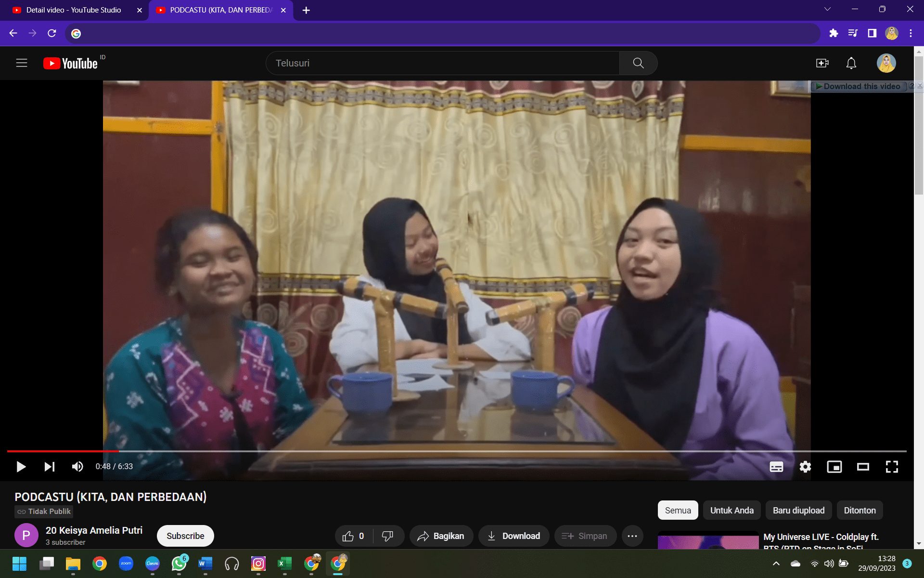Open more actions three-dot menu

632,536
